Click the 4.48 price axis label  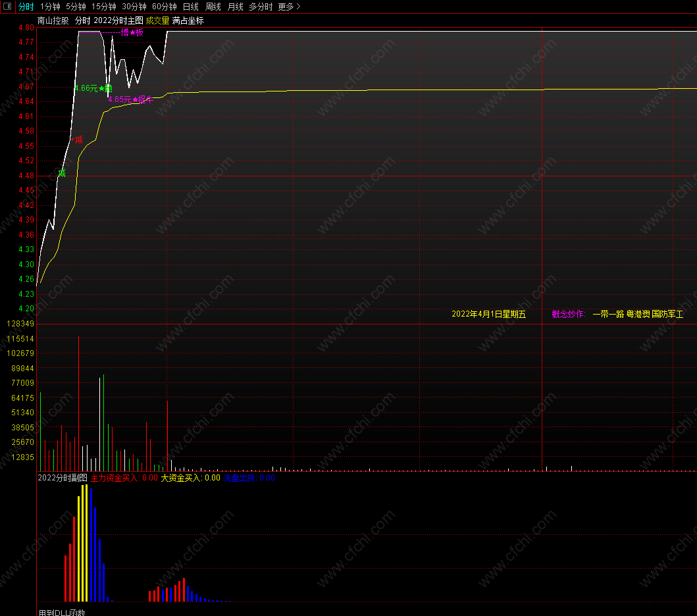[26, 176]
